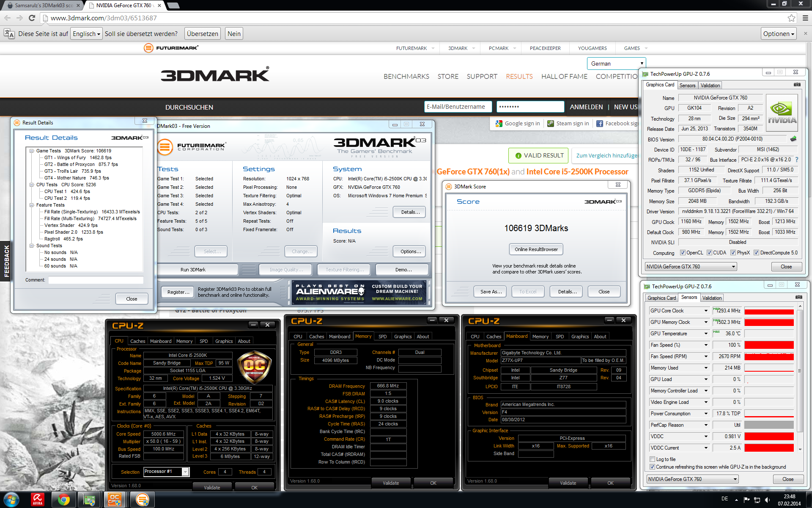The width and height of the screenshot is (812, 508).
Task: Click the NVIDIA logo in GPU-Z
Action: pos(782,113)
